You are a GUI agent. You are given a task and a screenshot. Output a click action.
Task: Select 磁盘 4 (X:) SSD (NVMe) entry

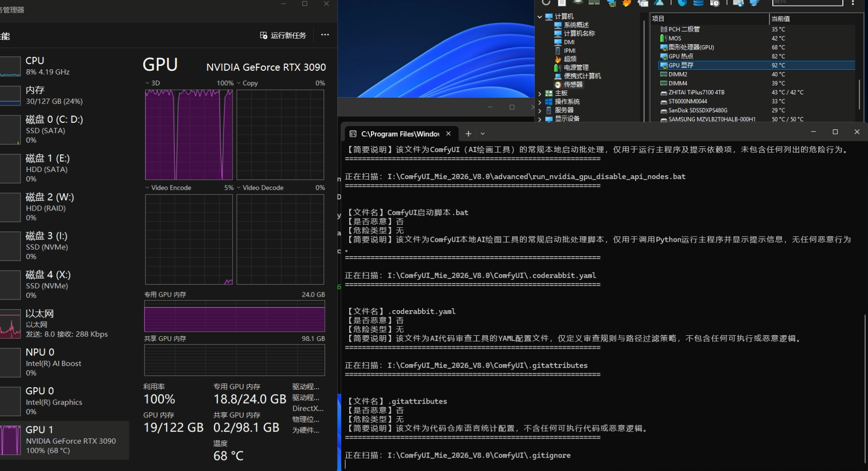pos(64,285)
